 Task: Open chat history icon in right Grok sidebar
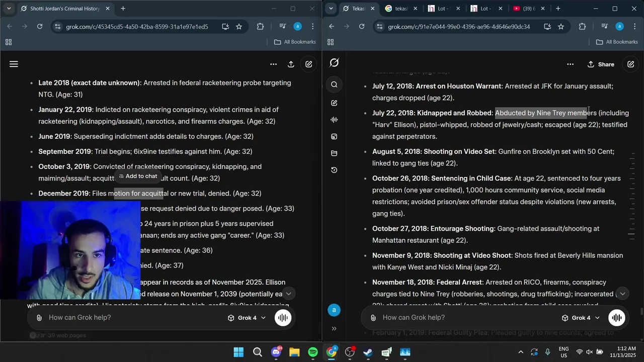(x=334, y=170)
